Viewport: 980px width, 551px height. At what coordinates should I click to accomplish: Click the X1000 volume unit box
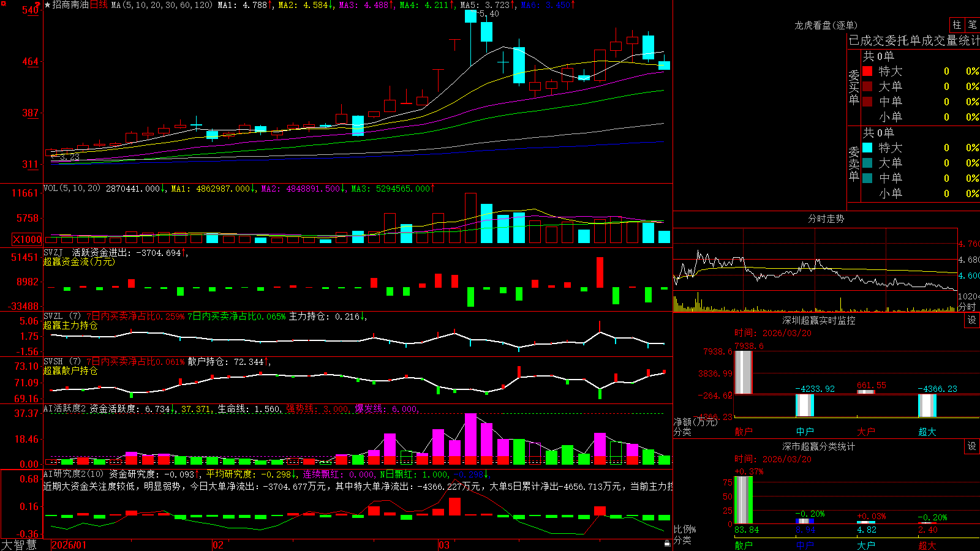pyautogui.click(x=28, y=239)
